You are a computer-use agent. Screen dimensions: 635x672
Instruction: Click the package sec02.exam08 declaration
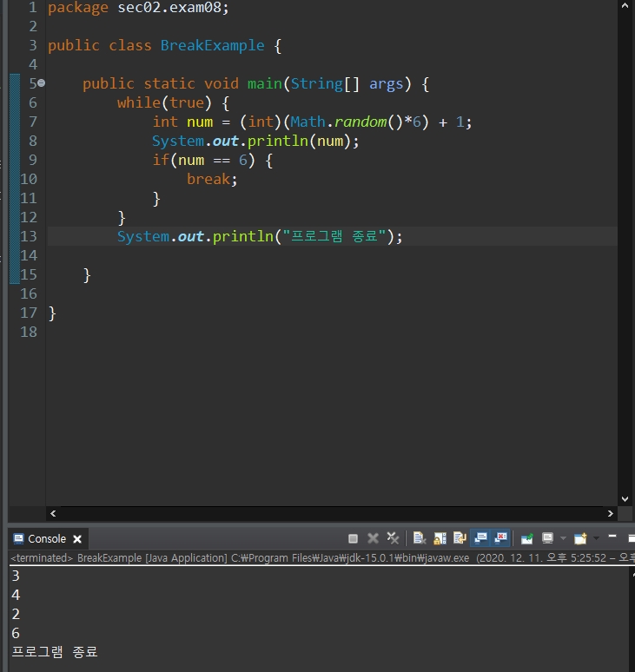138,8
